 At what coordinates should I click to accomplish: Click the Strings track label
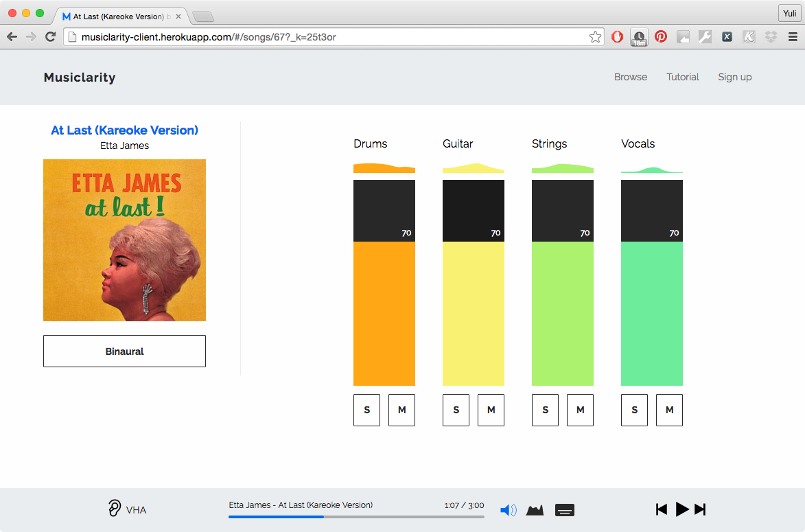(x=549, y=144)
